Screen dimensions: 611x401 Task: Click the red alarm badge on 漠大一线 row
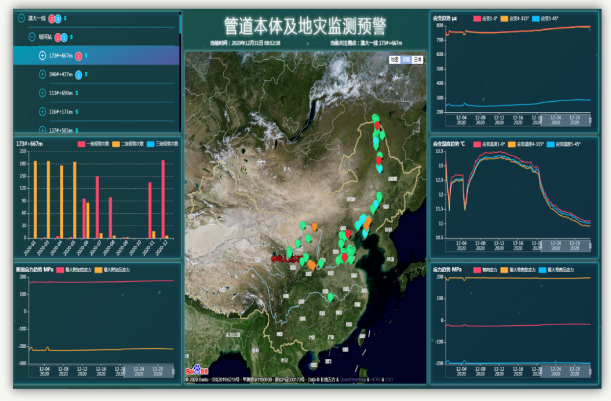point(52,18)
